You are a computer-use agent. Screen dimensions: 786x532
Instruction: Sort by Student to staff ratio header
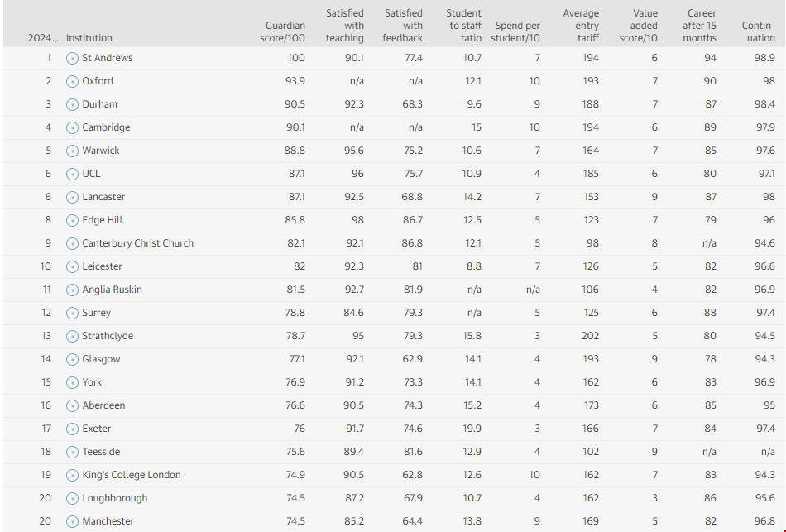click(x=463, y=26)
